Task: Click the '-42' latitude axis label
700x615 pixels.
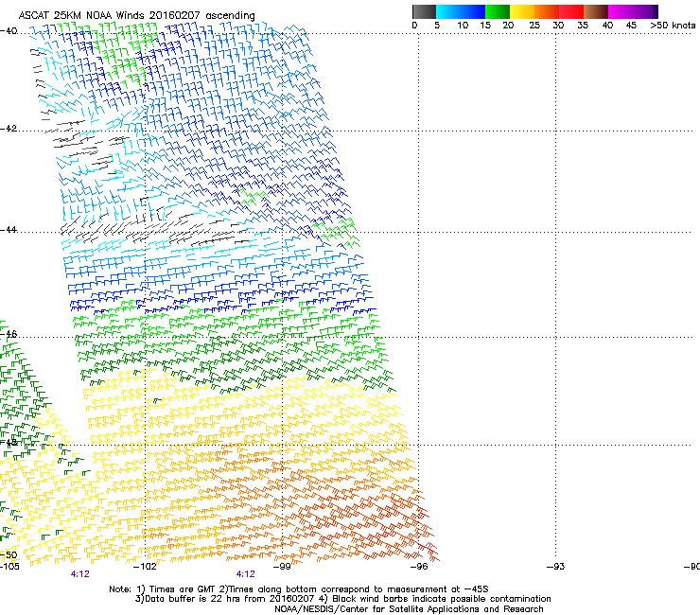Action: point(9,128)
